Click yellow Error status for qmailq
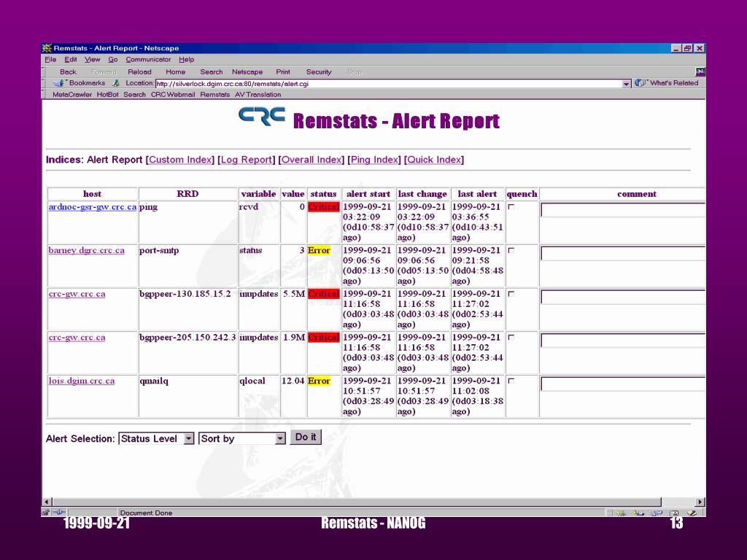The image size is (747, 560). [x=320, y=381]
